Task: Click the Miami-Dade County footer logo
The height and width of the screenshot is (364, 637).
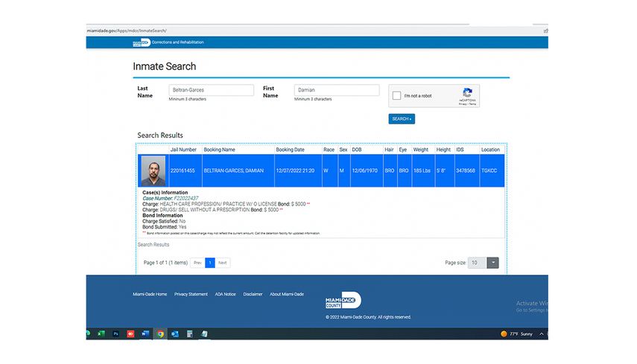Action: (x=343, y=300)
